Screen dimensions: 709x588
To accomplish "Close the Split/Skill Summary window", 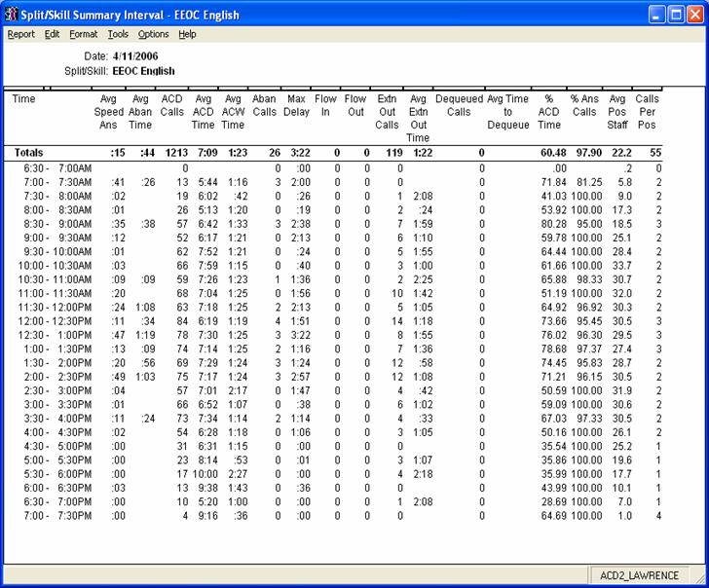I will (695, 15).
